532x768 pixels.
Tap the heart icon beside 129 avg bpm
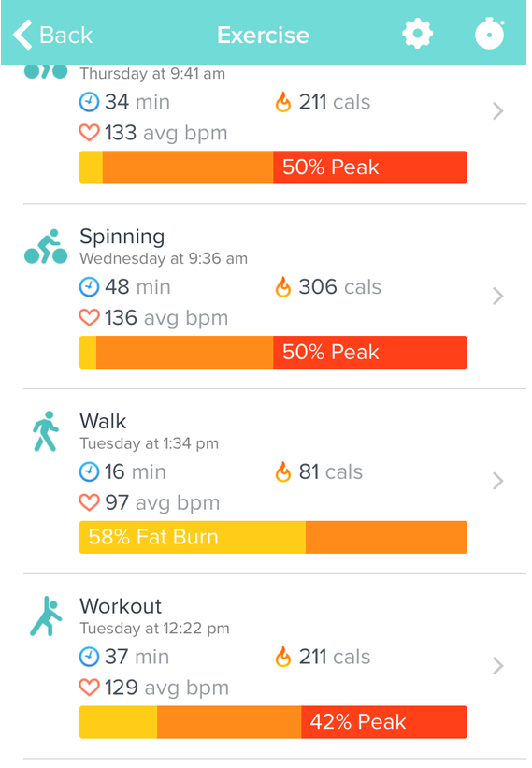(x=89, y=688)
